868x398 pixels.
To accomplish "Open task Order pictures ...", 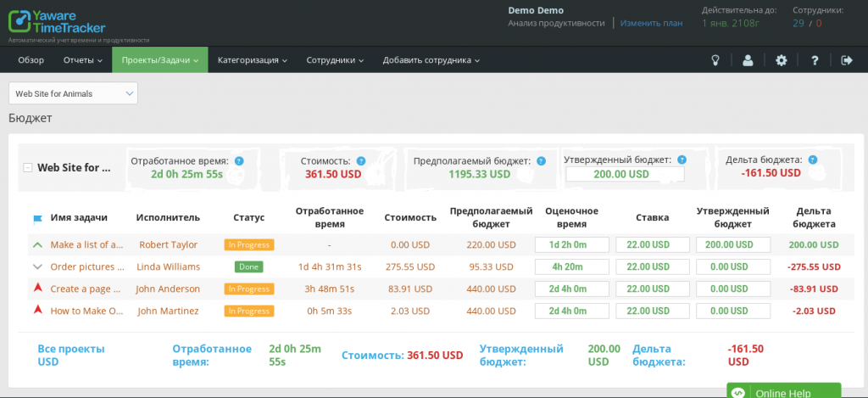I will [87, 266].
